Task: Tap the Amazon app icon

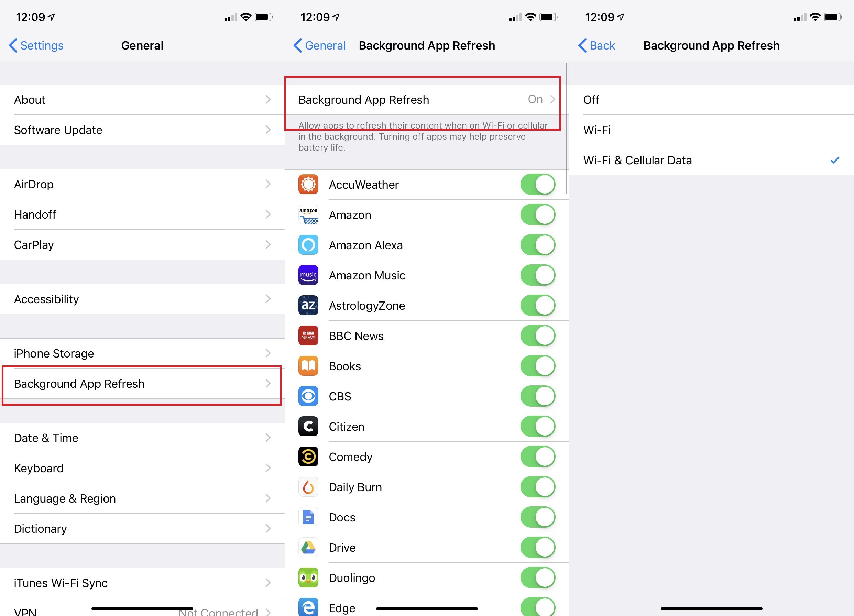Action: point(310,215)
